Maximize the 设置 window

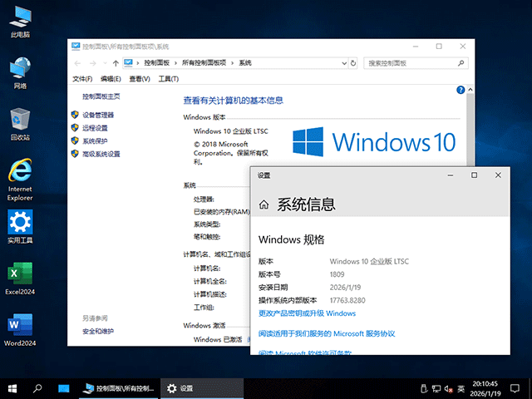[474, 175]
